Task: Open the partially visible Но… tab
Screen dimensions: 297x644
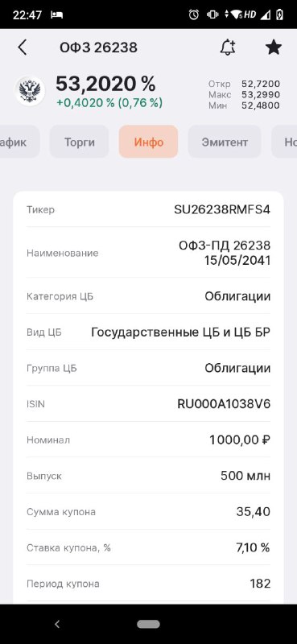Action: pos(285,142)
